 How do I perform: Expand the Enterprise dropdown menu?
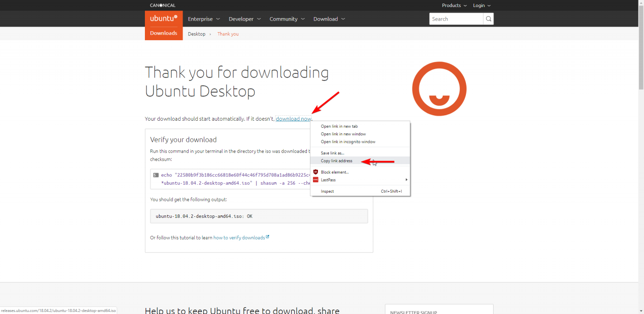click(x=204, y=19)
